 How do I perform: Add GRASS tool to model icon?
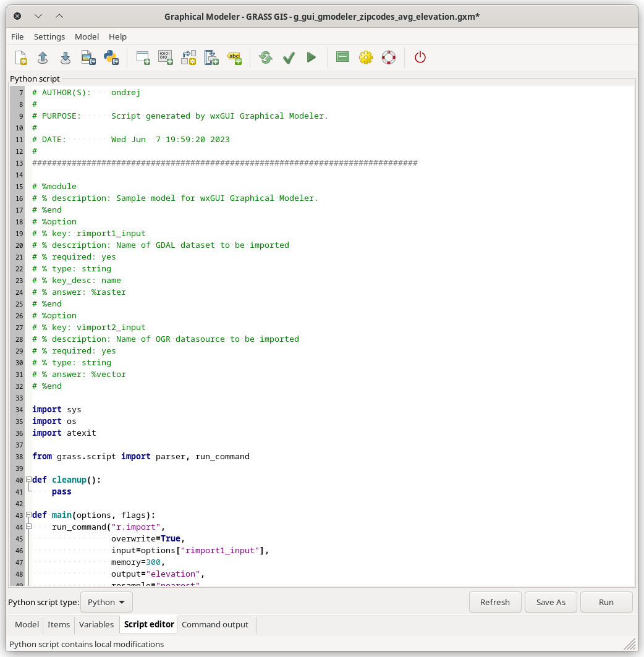click(143, 57)
